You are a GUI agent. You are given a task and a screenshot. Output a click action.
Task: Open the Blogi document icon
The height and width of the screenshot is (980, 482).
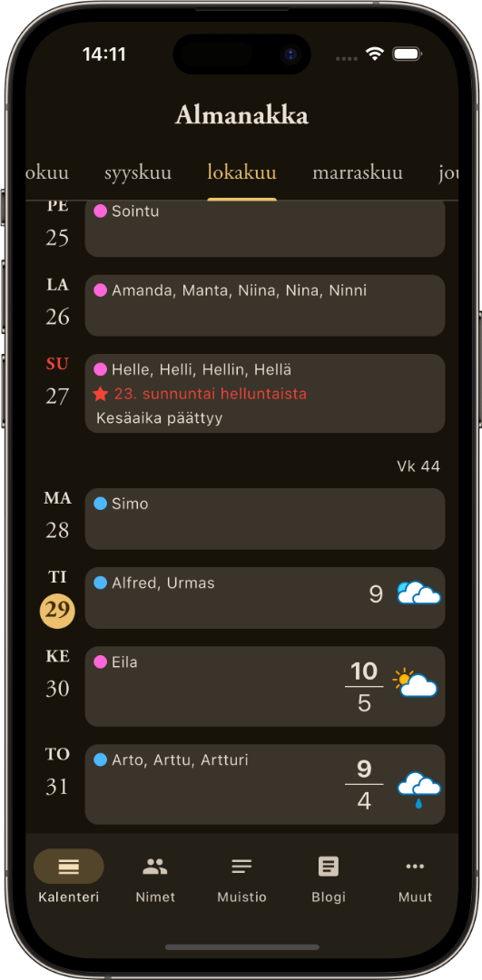(329, 867)
